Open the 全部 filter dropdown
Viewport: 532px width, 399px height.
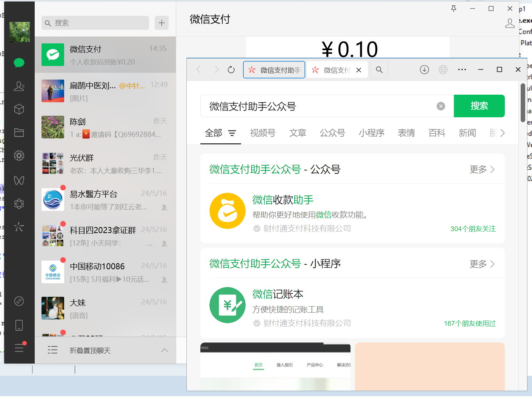coord(232,133)
